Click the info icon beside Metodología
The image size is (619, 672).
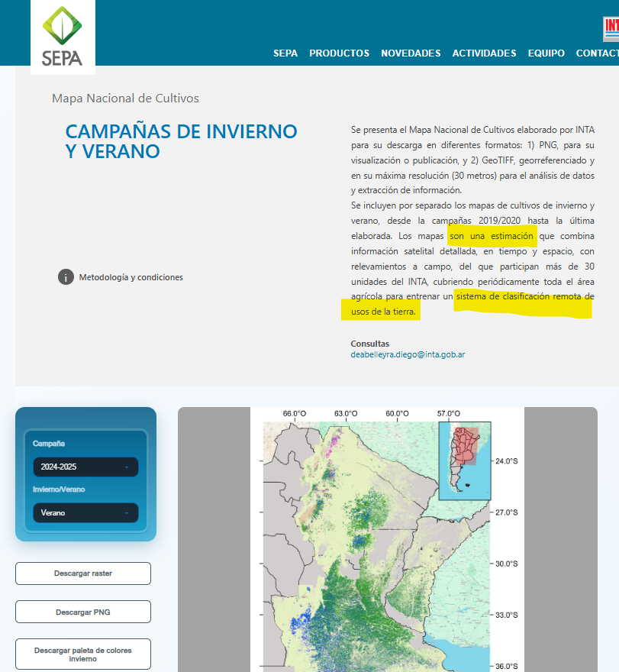(x=66, y=277)
